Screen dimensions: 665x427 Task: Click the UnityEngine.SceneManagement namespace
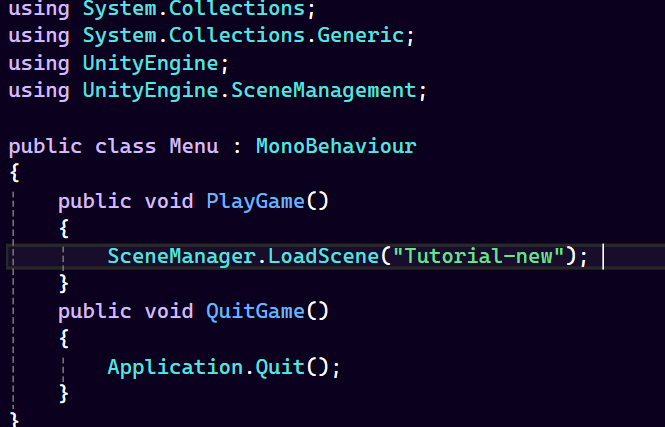click(x=249, y=91)
